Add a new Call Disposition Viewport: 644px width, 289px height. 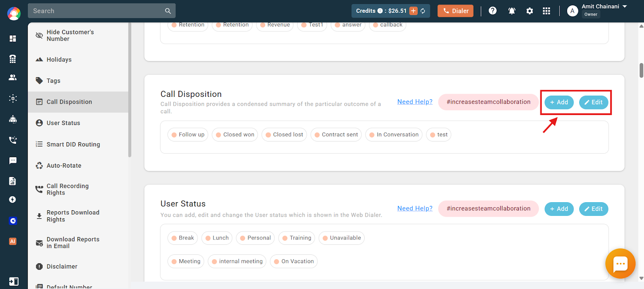559,102
